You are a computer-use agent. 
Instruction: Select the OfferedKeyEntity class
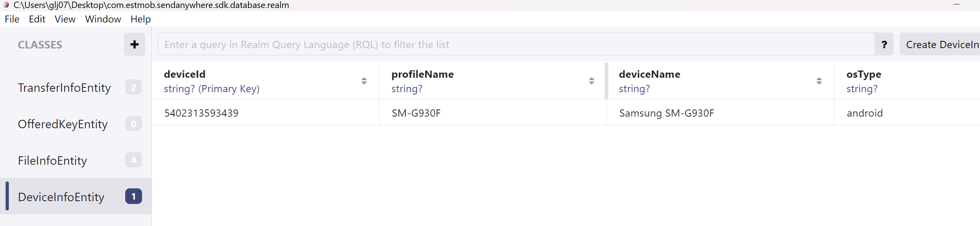coord(63,124)
